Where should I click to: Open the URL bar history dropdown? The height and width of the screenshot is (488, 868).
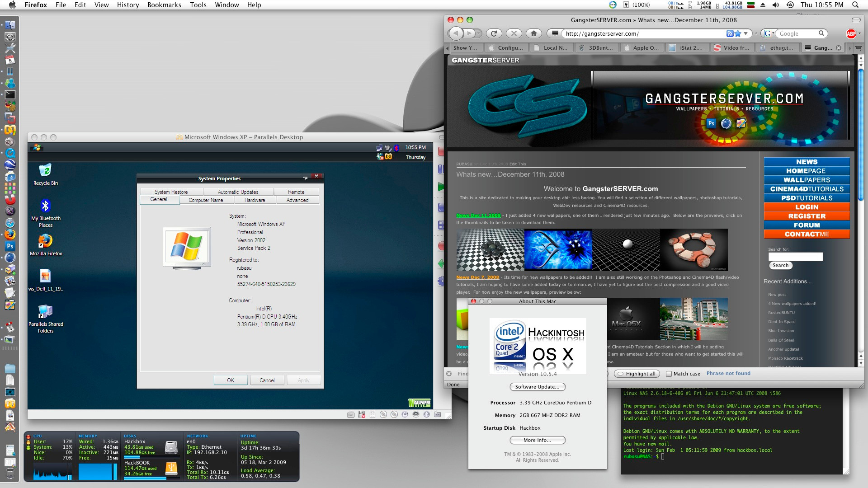[746, 33]
